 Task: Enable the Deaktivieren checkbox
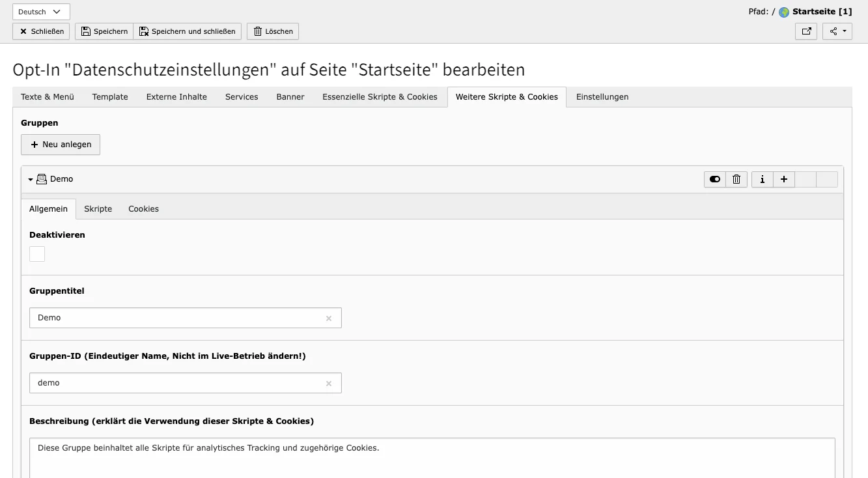coord(36,254)
